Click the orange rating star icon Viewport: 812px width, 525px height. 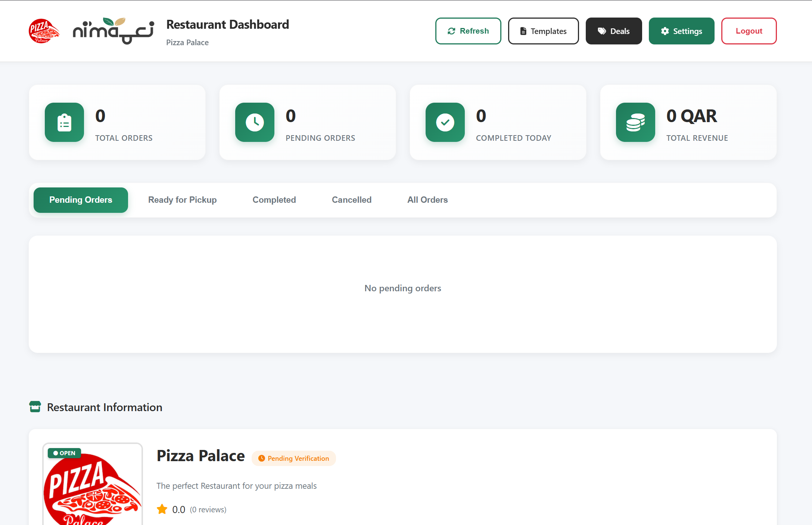point(162,509)
